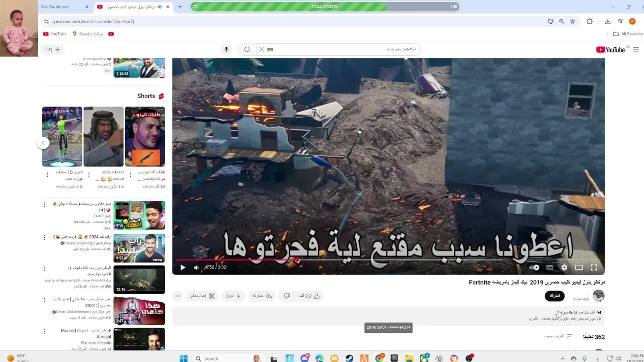
Task: Open the options menu for ZAKR video
Action: [44, 205]
